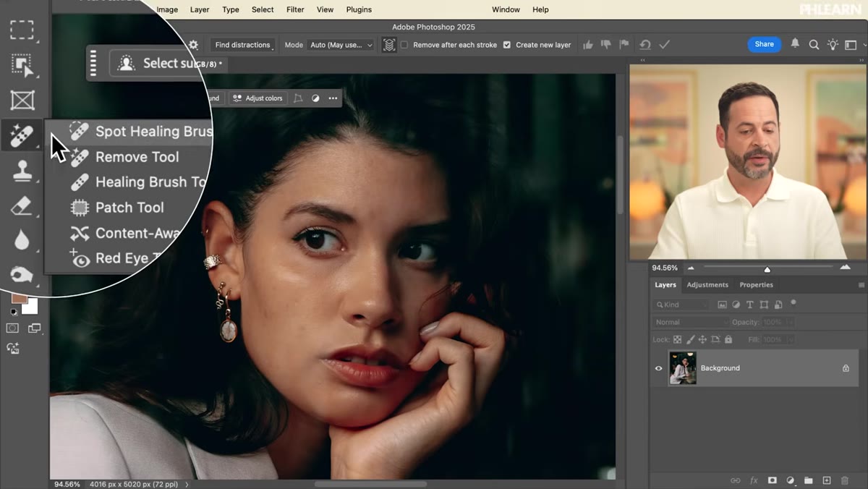The width and height of the screenshot is (868, 489).
Task: Hide the Background layer eye icon
Action: pos(658,368)
